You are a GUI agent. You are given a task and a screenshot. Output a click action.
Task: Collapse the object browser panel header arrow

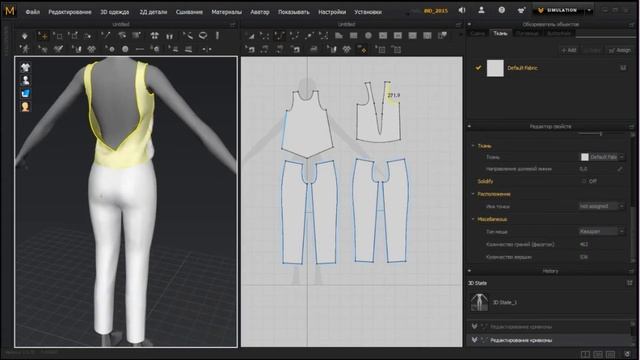pyautogui.click(x=469, y=24)
